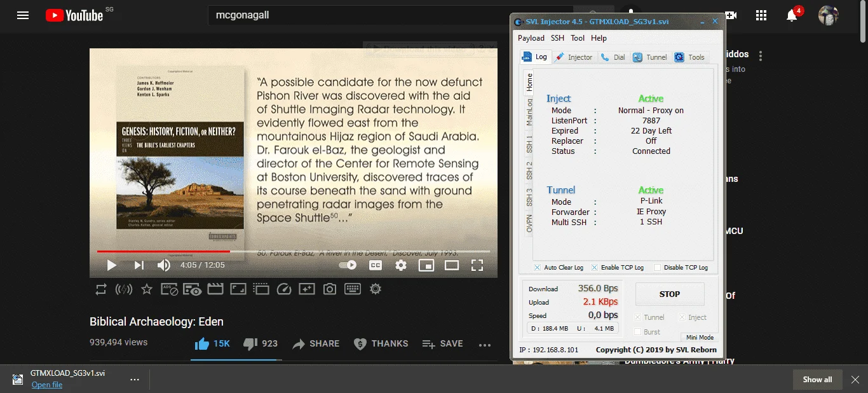Click the STOP button in SVL Injector
Image resolution: width=868 pixels, height=393 pixels.
[670, 294]
